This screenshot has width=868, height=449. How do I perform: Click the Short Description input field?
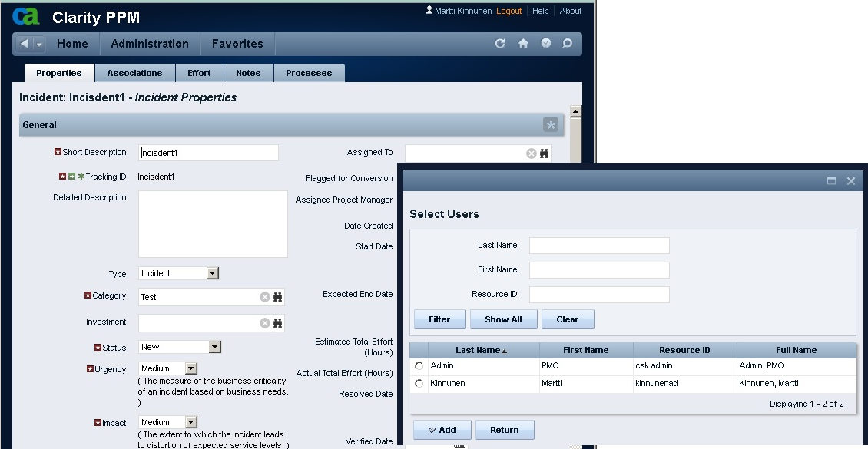point(208,153)
